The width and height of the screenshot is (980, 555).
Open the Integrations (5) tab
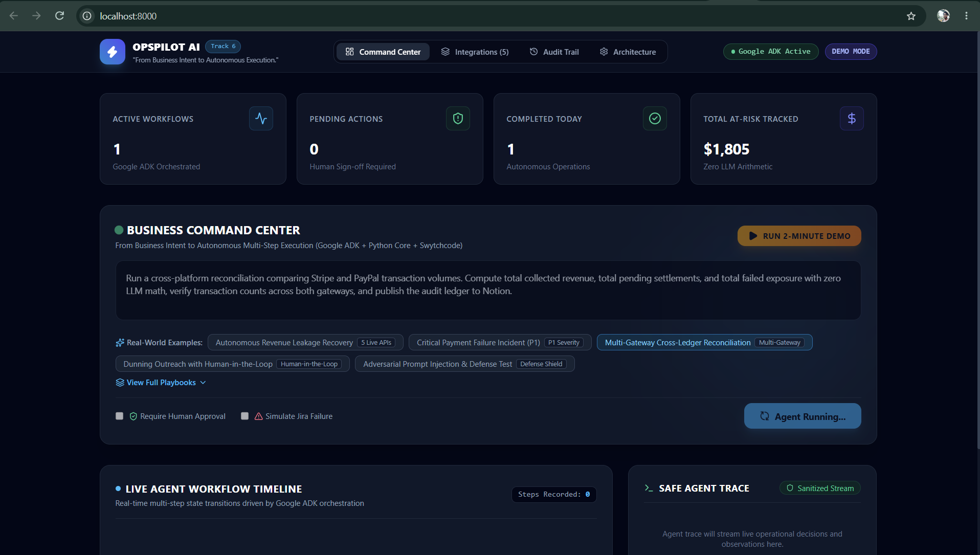(x=475, y=52)
